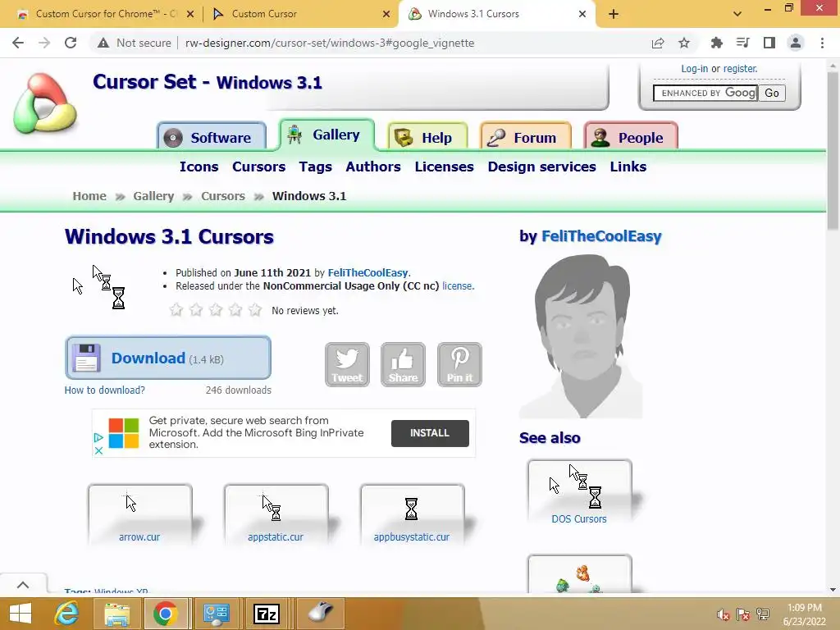Open a new tab with the plus button

(x=614, y=14)
